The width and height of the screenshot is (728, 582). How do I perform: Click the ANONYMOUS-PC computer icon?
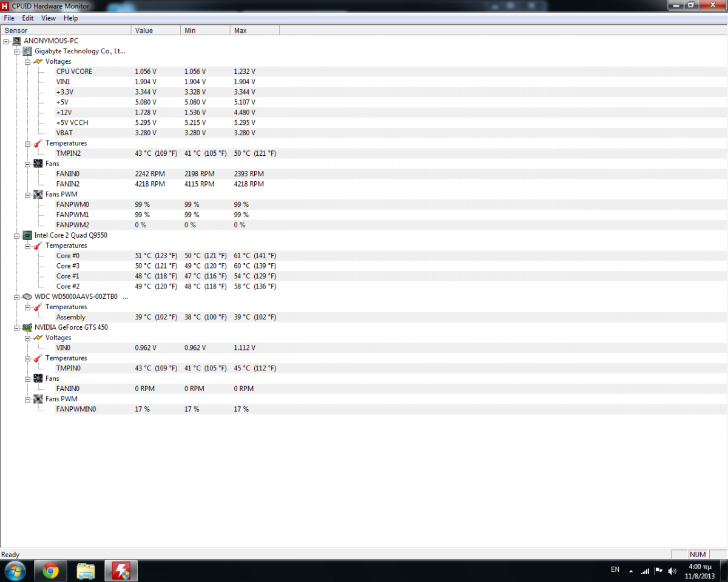pos(16,41)
